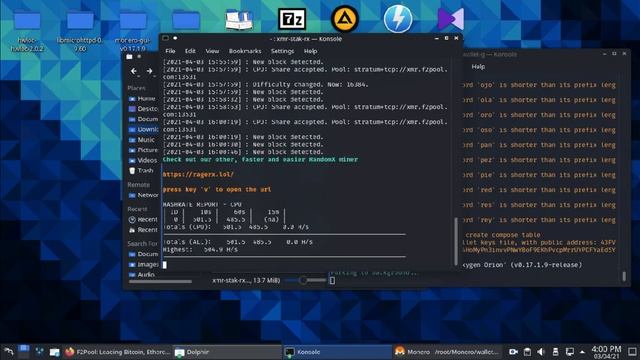The height and width of the screenshot is (360, 640).
Task: Switch to F2Pool Firefox taskbar entry
Action: 117,352
